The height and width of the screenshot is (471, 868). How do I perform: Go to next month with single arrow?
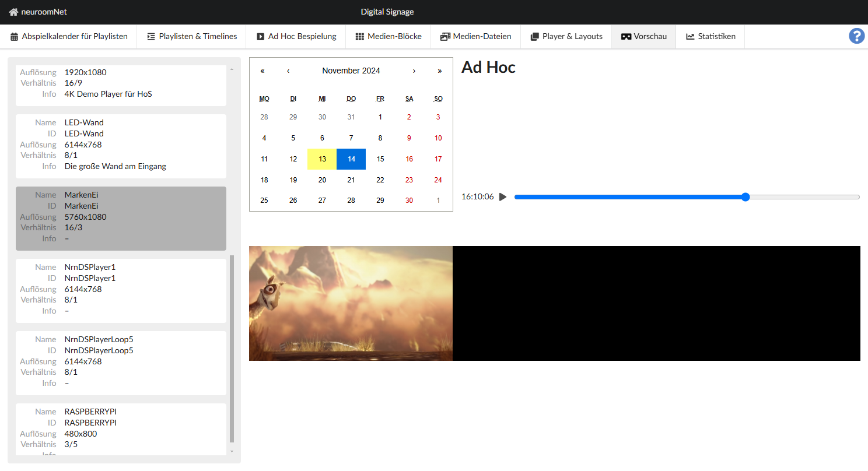click(414, 71)
